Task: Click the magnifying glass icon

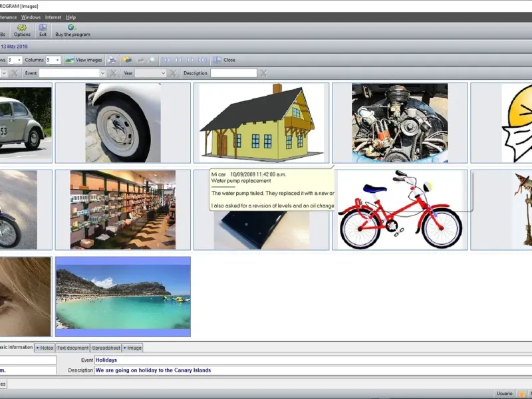Action: tap(152, 60)
